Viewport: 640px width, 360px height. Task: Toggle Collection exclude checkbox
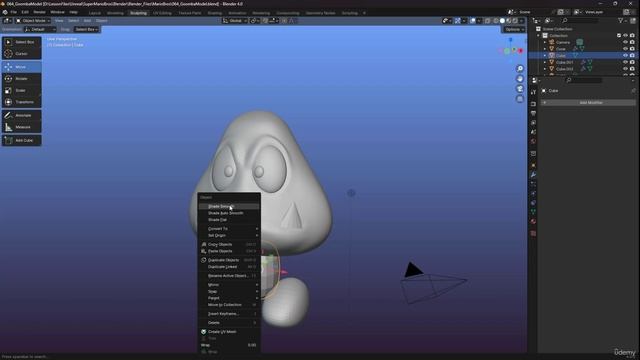(x=618, y=36)
